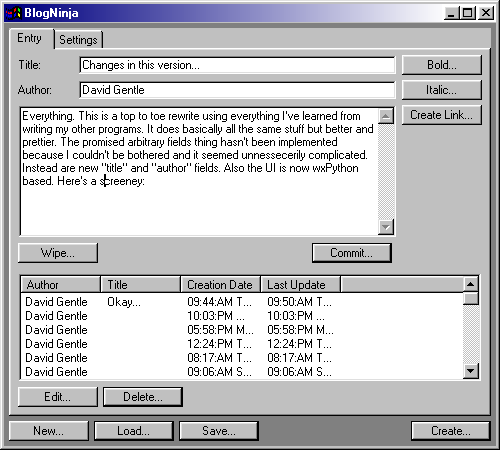Focus the Author input field

[237, 90]
